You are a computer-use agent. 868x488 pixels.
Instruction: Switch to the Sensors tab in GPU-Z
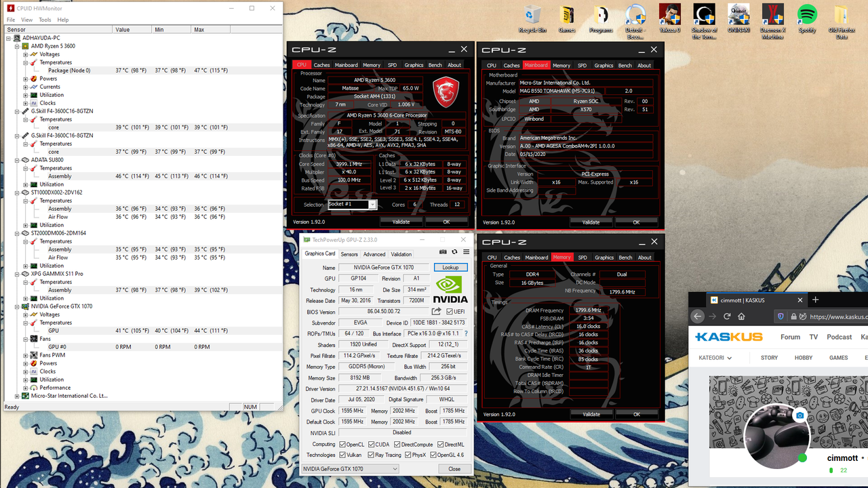349,254
